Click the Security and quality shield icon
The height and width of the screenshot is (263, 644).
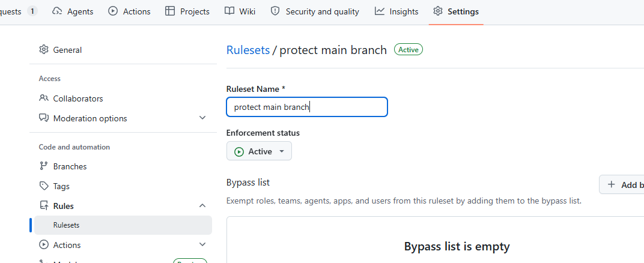point(275,11)
